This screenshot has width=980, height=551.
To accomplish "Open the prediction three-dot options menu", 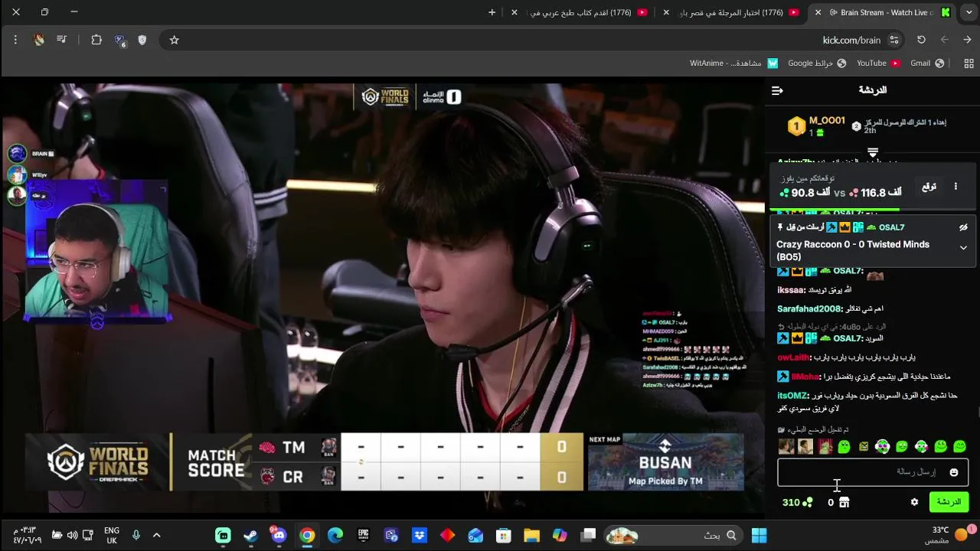I will [955, 186].
